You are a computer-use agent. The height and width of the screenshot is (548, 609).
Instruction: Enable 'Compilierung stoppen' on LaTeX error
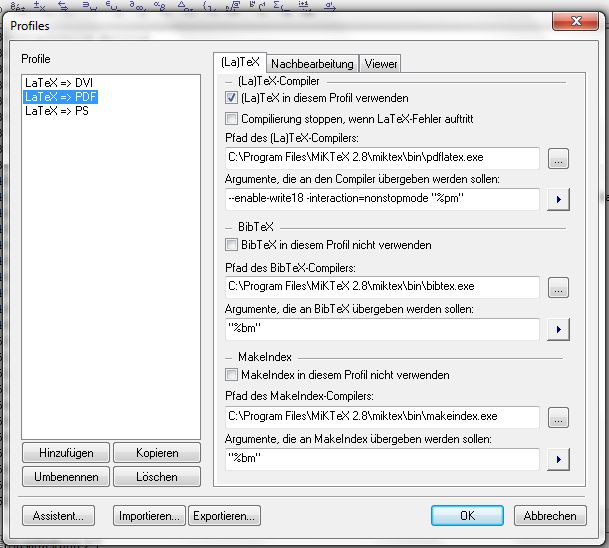click(x=232, y=119)
